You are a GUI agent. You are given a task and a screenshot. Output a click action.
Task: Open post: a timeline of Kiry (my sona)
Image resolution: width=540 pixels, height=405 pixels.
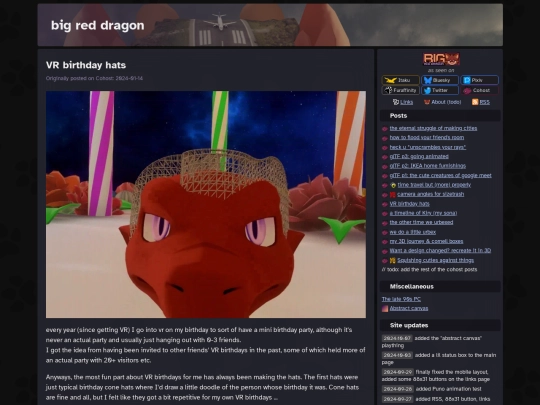[x=423, y=213]
